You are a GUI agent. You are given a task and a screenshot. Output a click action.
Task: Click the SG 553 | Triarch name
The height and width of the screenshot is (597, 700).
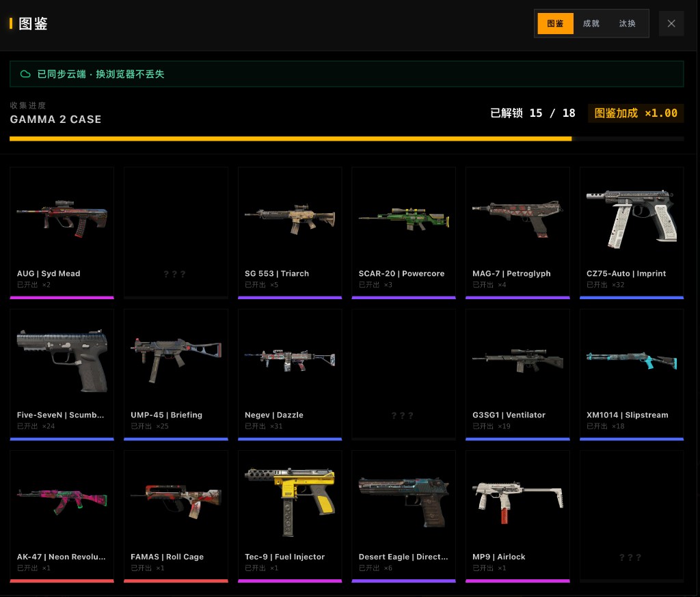[276, 273]
